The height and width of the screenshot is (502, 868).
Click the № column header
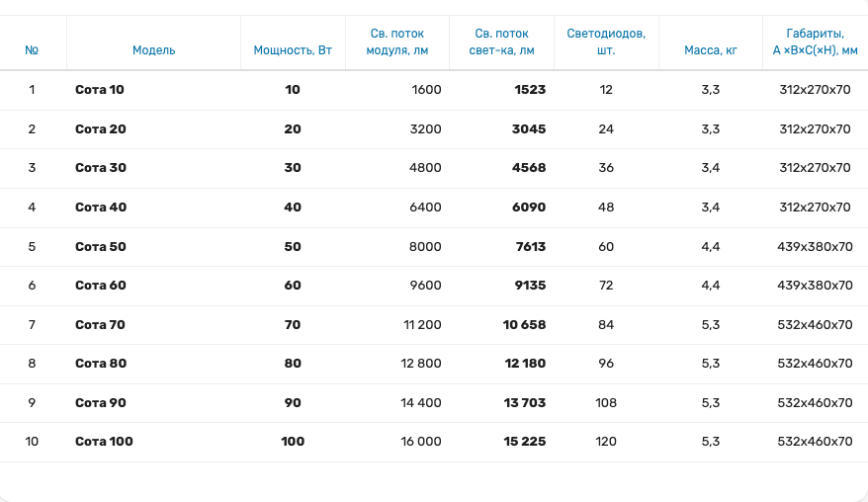coord(32,50)
